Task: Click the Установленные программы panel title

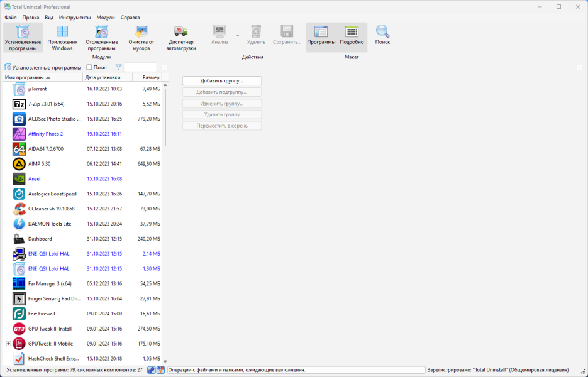Action: (47, 68)
